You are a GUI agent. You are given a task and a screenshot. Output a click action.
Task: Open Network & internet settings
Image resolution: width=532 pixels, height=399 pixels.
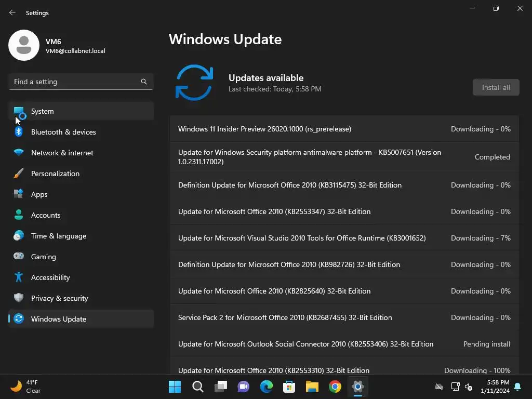(x=81, y=152)
